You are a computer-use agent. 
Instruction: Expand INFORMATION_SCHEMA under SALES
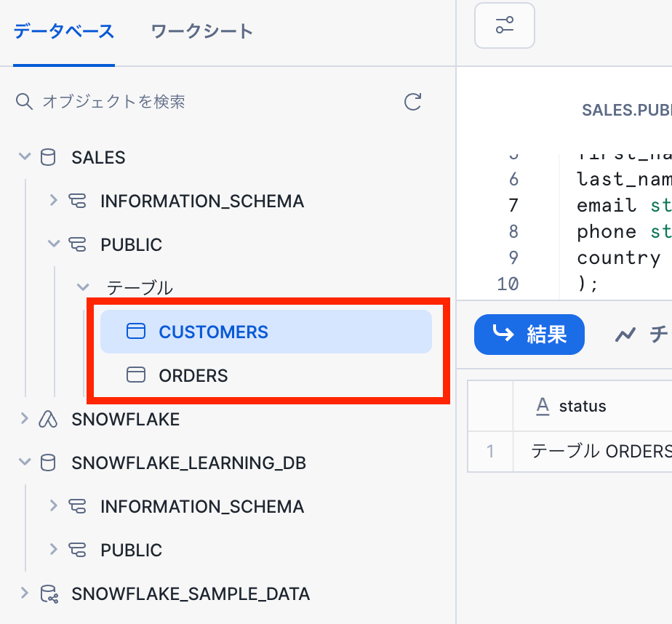pyautogui.click(x=53, y=201)
